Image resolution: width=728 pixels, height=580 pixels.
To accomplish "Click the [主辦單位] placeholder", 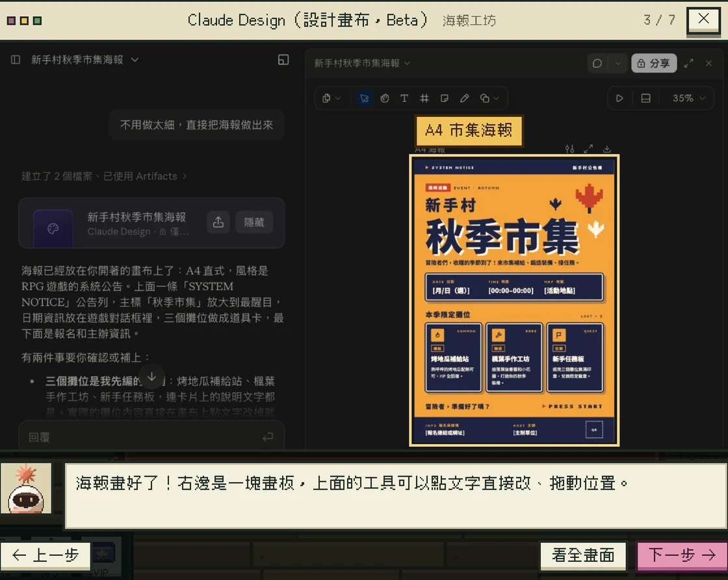I will click(x=525, y=433).
